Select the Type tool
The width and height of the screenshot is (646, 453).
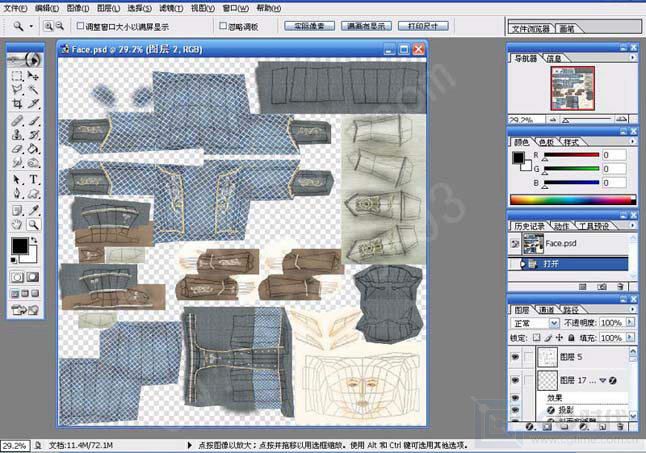tap(33, 180)
